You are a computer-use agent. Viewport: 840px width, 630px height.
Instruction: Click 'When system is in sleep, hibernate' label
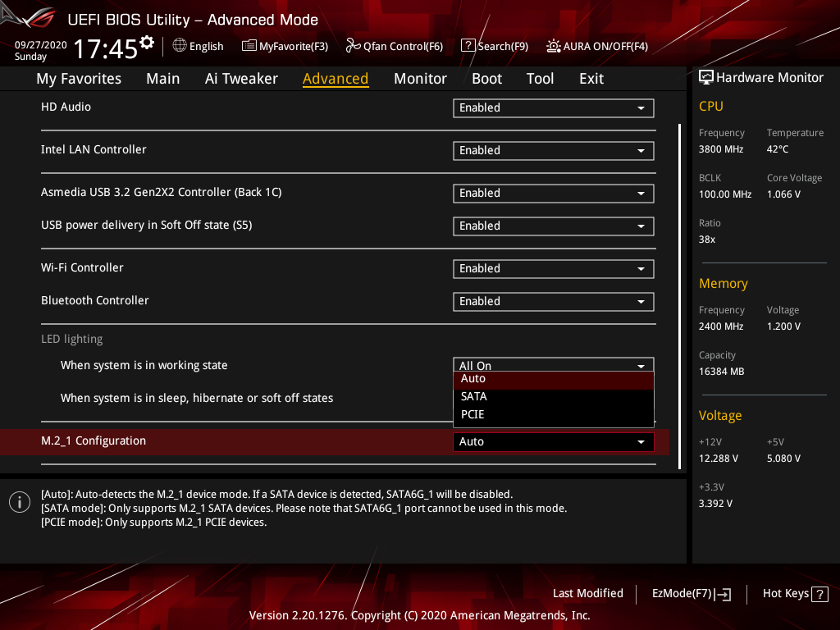(197, 398)
